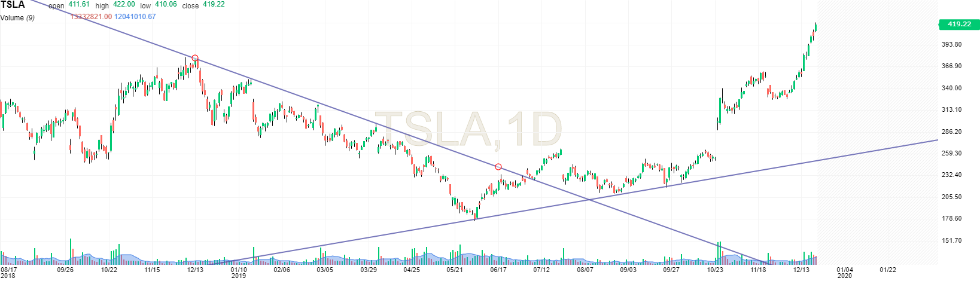Click the blue volume average value 12041010.67
The image size is (980, 281).
tap(135, 17)
